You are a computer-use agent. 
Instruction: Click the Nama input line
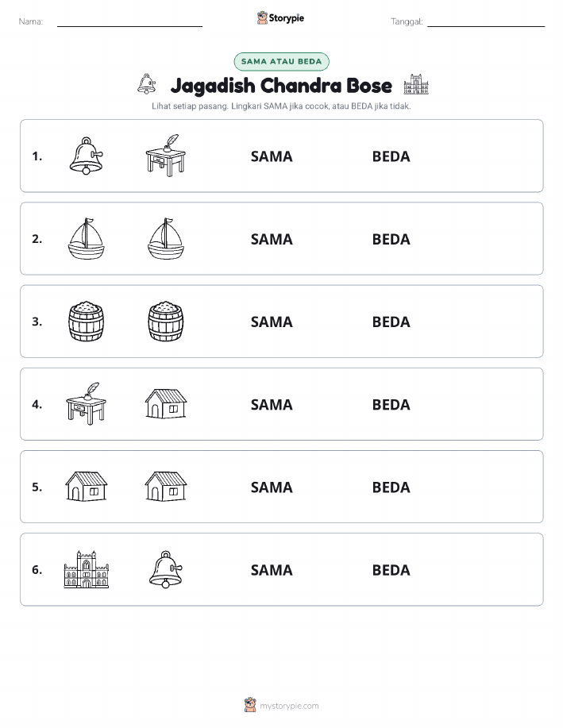click(129, 22)
